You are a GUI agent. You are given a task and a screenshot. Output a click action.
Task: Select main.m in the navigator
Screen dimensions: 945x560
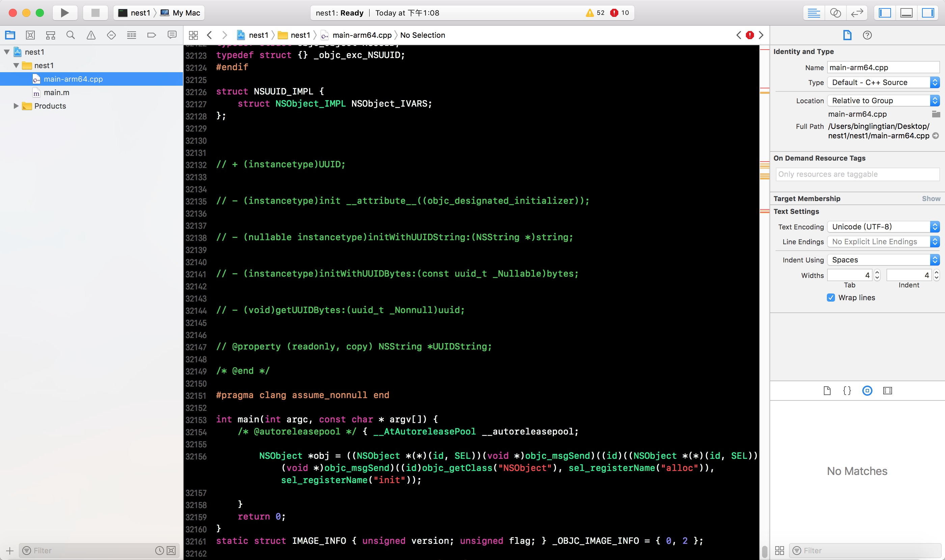coord(56,92)
